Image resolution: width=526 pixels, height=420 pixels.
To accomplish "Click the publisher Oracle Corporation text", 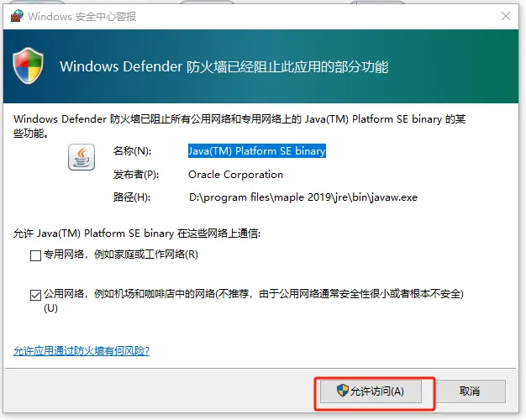I will pos(235,175).
